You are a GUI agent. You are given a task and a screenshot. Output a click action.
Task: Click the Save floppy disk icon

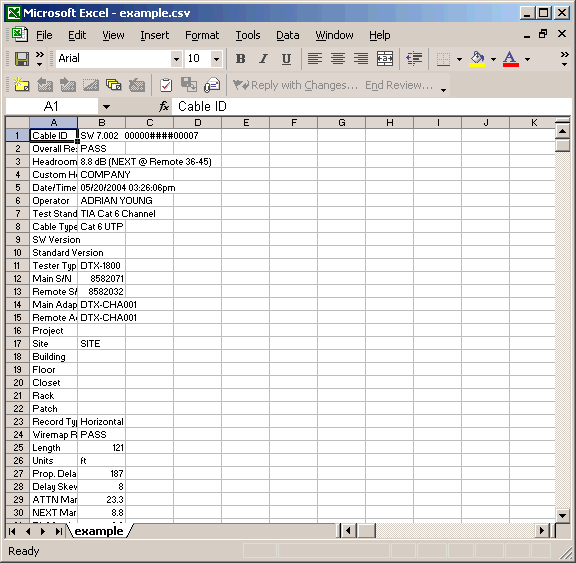tap(22, 59)
